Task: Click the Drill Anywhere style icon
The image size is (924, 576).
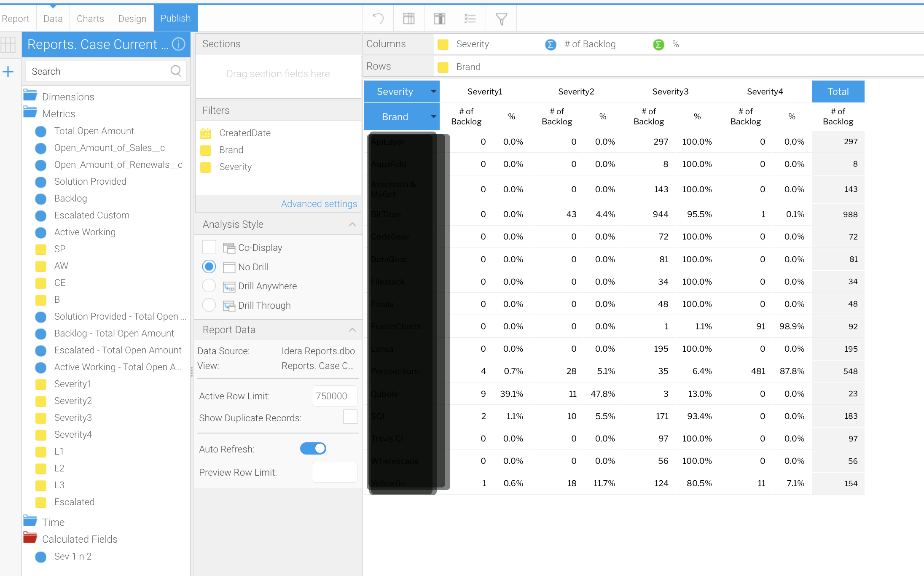Action: click(229, 286)
